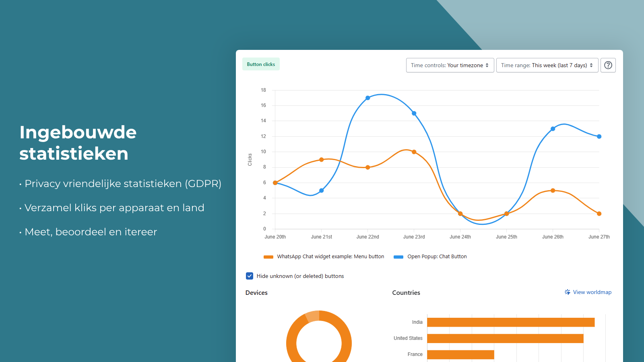Click the Verzamel kliks per apparaat text
The width and height of the screenshot is (644, 362).
pyautogui.click(x=114, y=208)
